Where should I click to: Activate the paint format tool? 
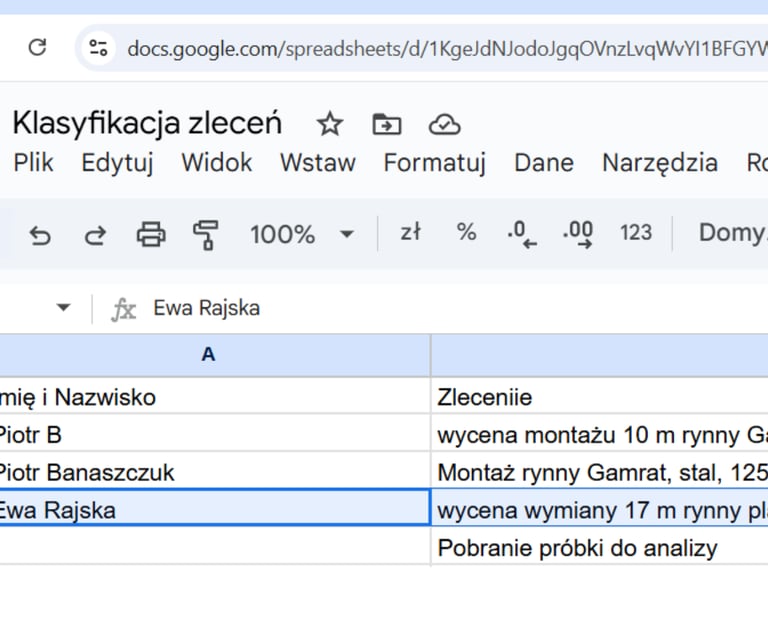coord(206,234)
